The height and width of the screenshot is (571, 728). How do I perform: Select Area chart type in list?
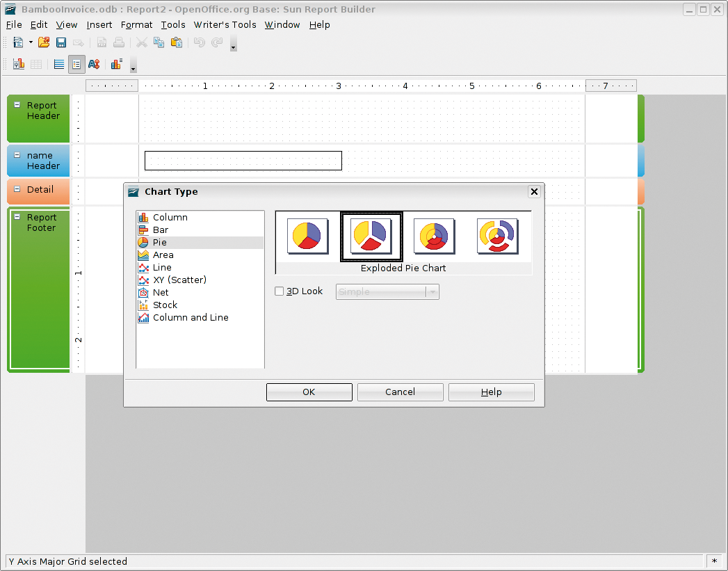(x=200, y=255)
